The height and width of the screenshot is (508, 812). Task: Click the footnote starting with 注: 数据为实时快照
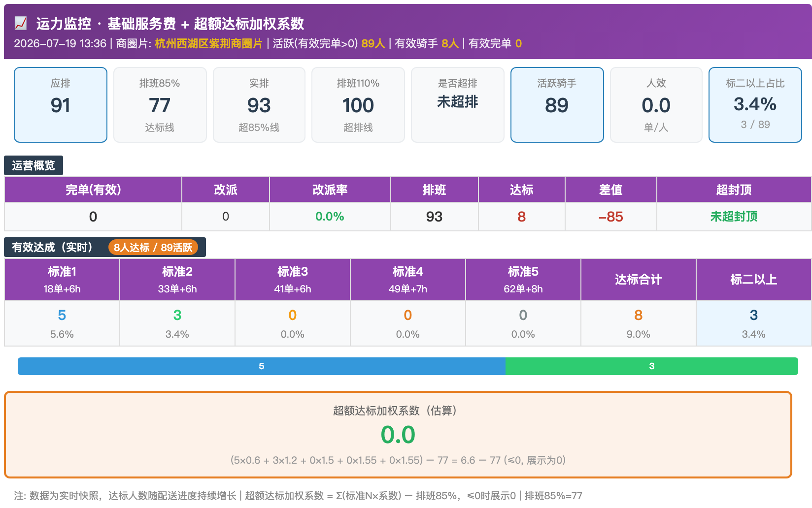[x=298, y=496]
